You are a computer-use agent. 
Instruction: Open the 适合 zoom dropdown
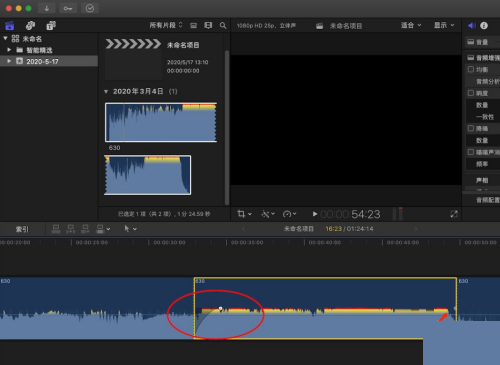coord(411,25)
